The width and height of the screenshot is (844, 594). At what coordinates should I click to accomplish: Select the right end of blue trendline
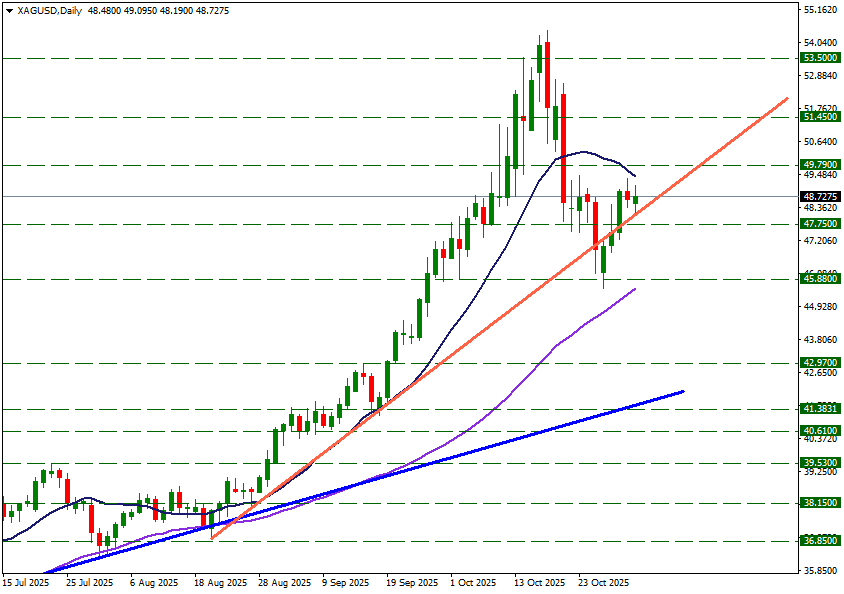click(x=683, y=391)
